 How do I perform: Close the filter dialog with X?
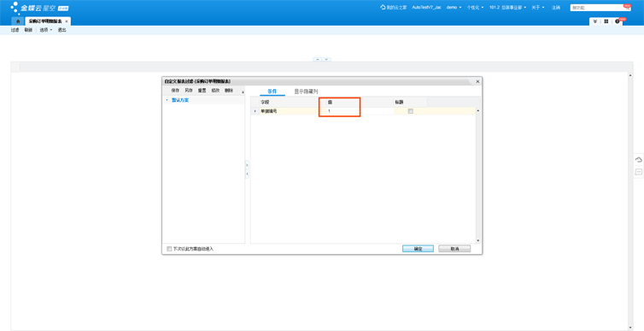(x=477, y=81)
